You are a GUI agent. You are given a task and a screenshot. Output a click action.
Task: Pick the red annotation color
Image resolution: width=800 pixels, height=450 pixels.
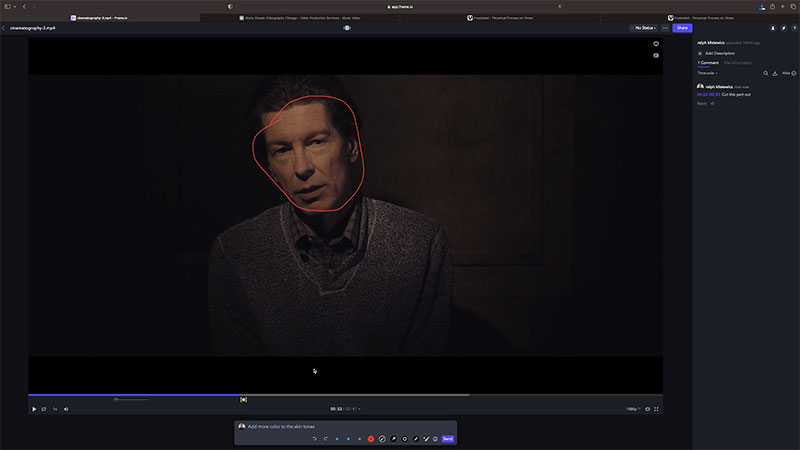click(x=371, y=439)
